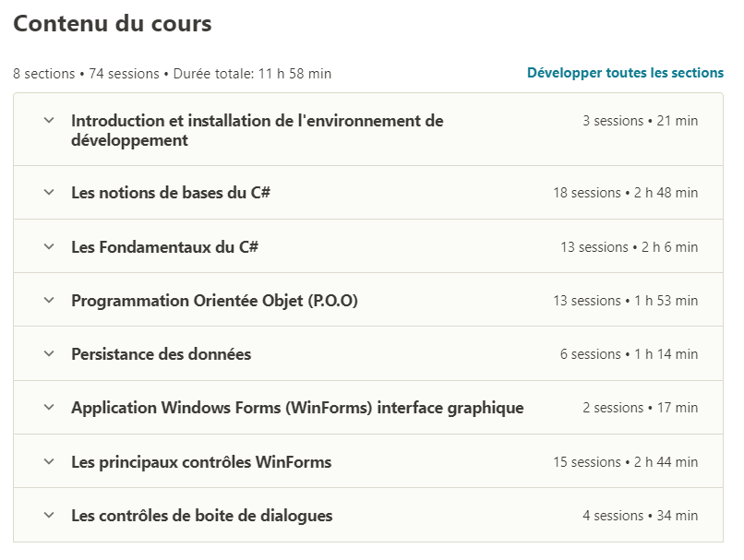
Task: Select Les principaux contrôles WinForms title
Action: point(201,462)
